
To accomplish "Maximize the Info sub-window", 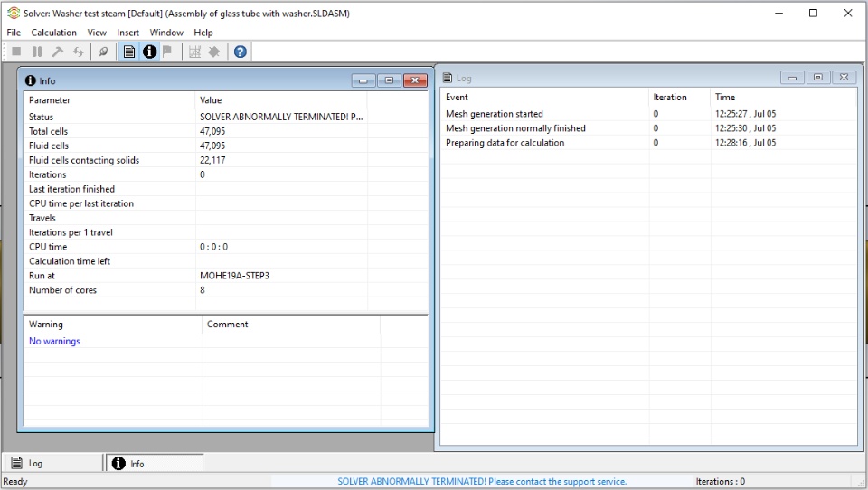I will coord(389,80).
